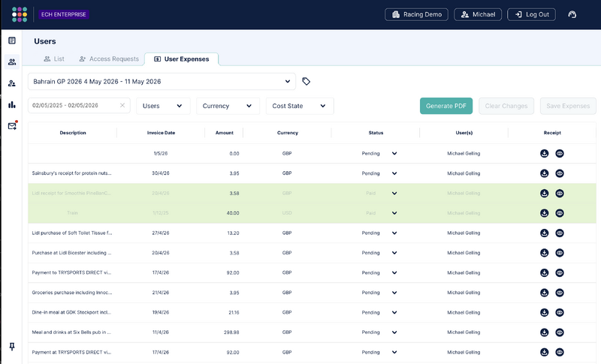Download the GDK Stockport dine-in meal receipt
Image resolution: width=601 pixels, height=364 pixels.
coord(544,313)
